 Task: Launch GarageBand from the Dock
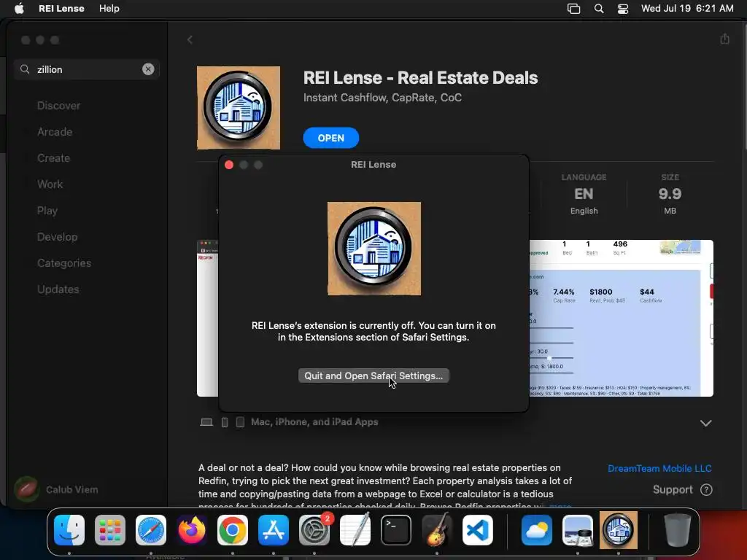(x=437, y=530)
